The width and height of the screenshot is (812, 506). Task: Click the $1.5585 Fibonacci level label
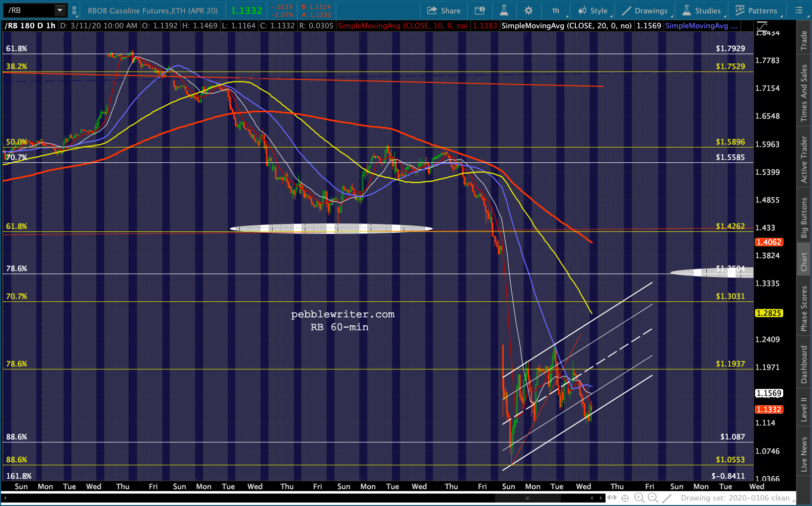coord(730,157)
